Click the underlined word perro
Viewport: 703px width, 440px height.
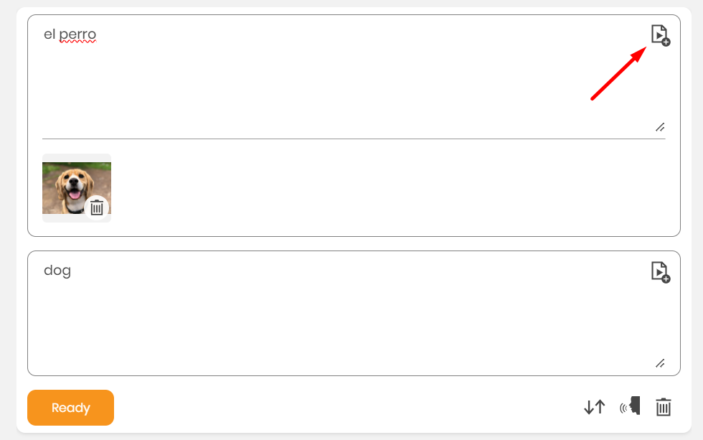77,35
